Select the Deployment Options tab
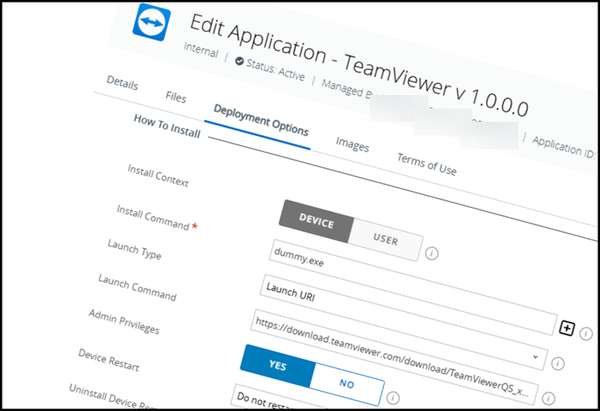 coord(261,120)
